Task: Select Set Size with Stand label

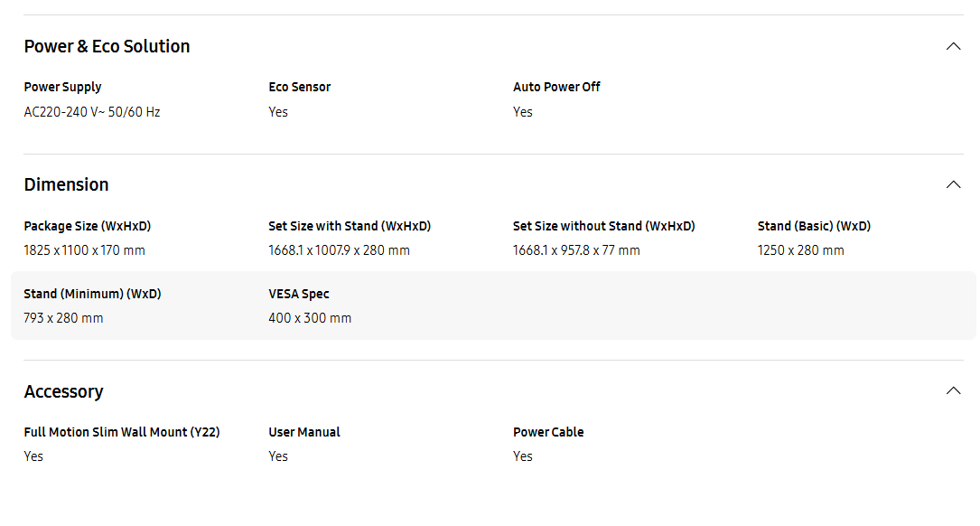Action: click(x=350, y=226)
